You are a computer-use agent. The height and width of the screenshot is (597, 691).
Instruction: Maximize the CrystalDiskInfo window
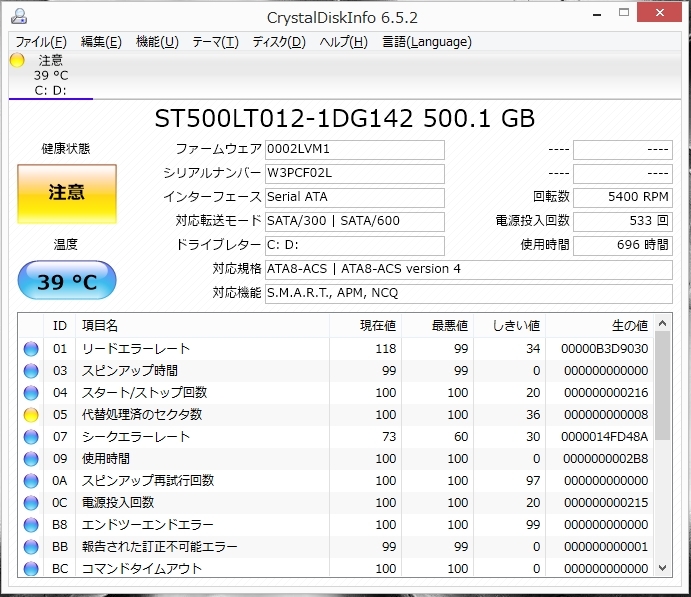pos(624,12)
